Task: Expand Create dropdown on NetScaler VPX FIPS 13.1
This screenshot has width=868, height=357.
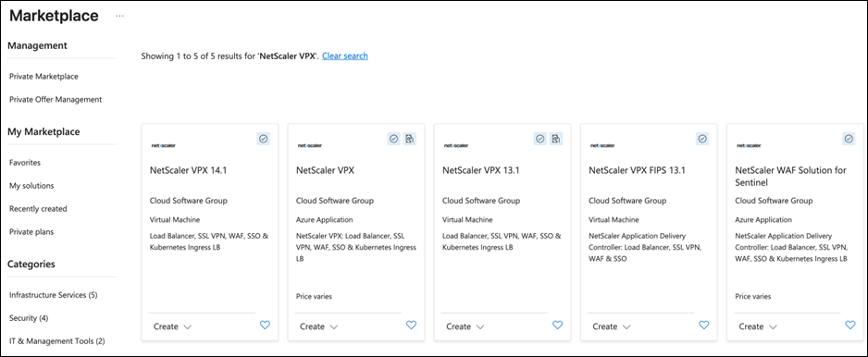Action: pyautogui.click(x=611, y=326)
